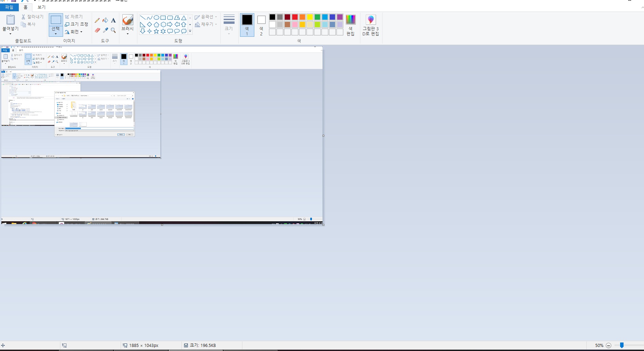The width and height of the screenshot is (644, 351).
Task: Click 자르기 (crop)
Action: (x=74, y=17)
